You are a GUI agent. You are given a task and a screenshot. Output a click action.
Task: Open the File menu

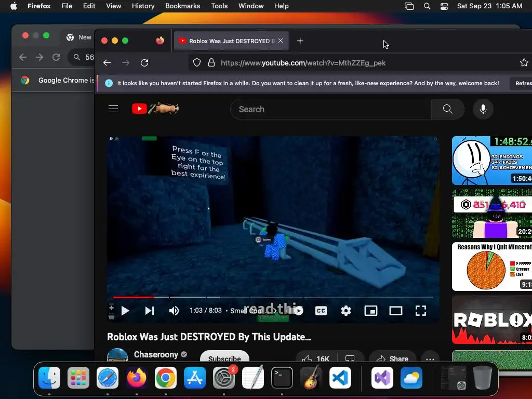(67, 6)
